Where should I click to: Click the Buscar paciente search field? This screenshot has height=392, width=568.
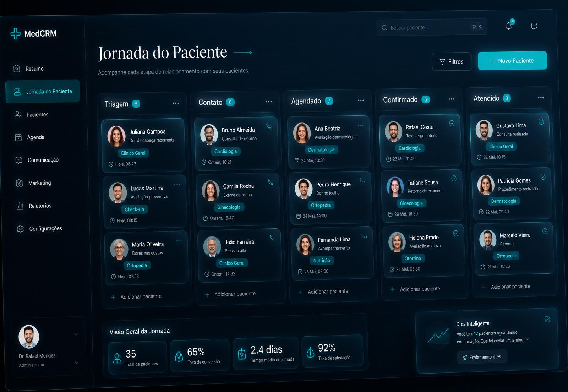click(432, 27)
